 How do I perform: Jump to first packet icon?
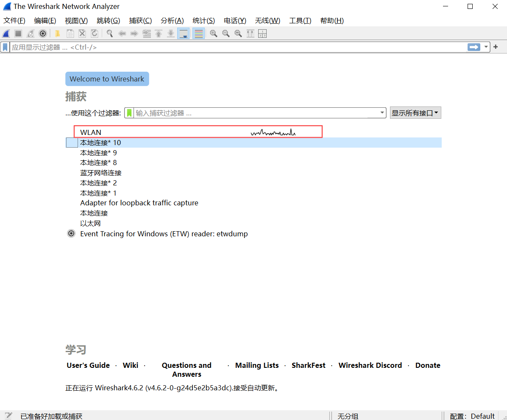point(159,34)
